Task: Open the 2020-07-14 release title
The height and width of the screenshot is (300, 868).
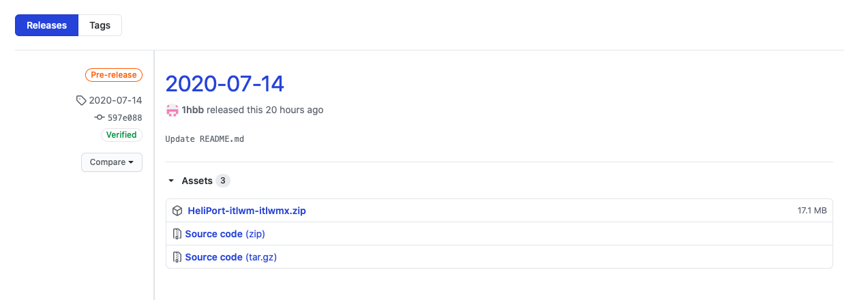Action: [x=224, y=83]
